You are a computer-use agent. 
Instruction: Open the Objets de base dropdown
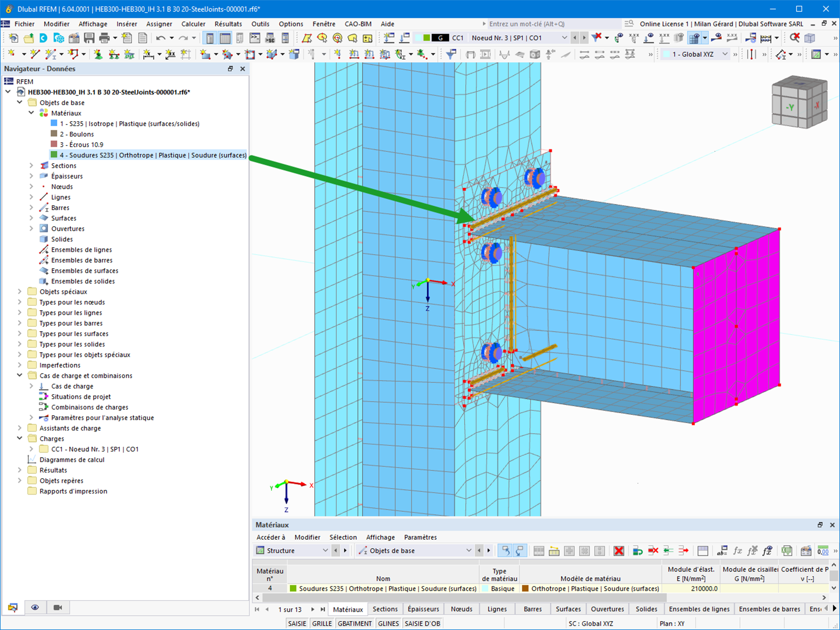[x=415, y=551]
